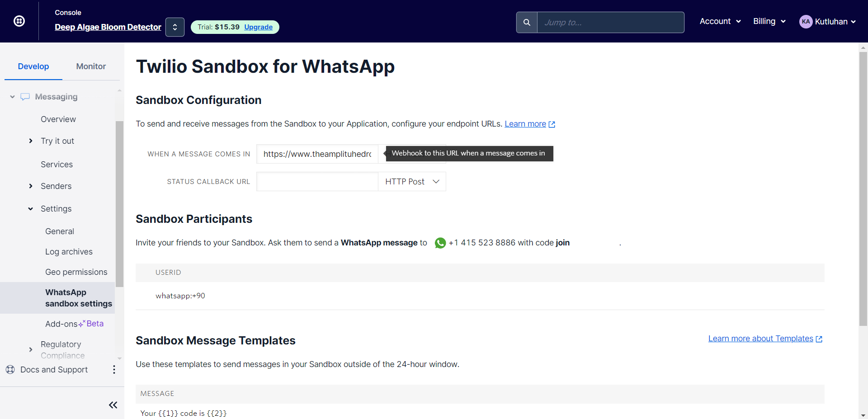Open the Billing menu
The height and width of the screenshot is (419, 868).
(769, 21)
